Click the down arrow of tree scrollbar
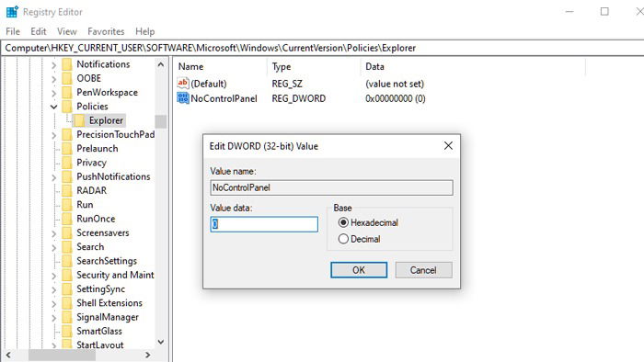 point(161,342)
